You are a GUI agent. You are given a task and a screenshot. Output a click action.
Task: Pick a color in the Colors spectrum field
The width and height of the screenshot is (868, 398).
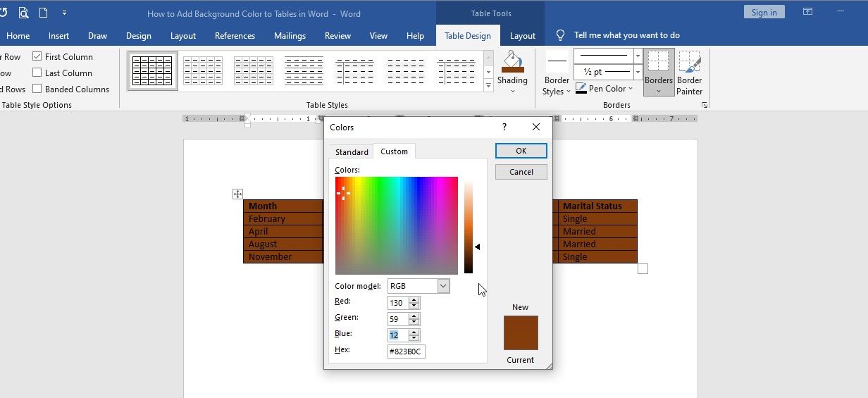coord(397,225)
